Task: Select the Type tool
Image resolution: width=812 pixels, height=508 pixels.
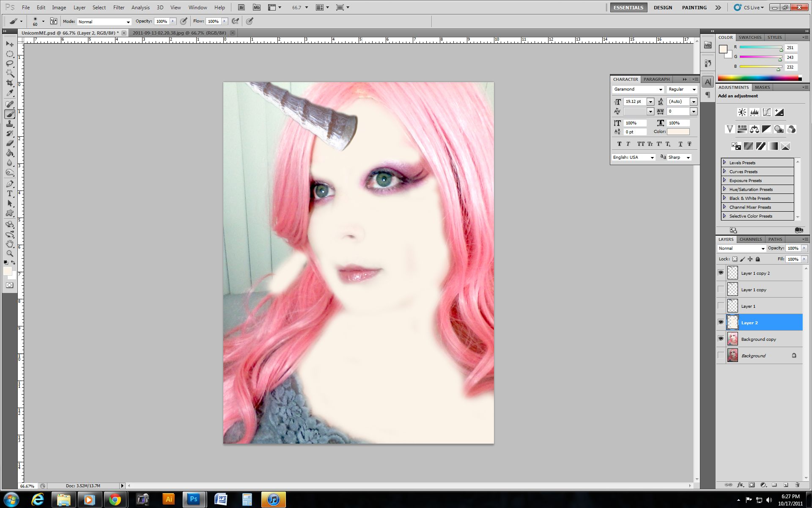Action: (x=10, y=193)
